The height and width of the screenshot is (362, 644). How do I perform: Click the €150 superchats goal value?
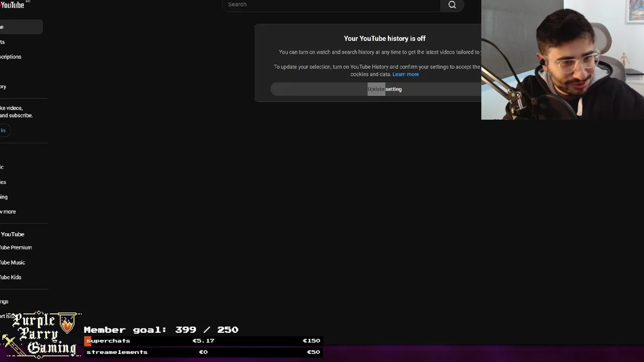pos(311,341)
